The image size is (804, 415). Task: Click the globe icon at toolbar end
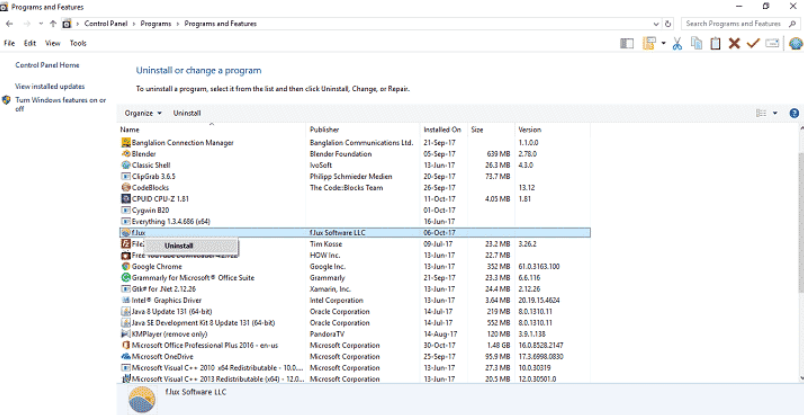pyautogui.click(x=796, y=43)
